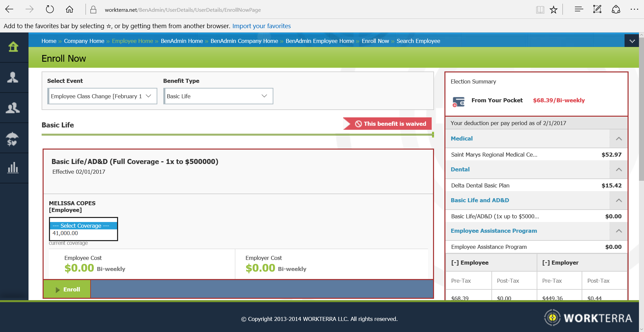
Task: Select the Home icon in the left sidebar
Action: point(13,47)
